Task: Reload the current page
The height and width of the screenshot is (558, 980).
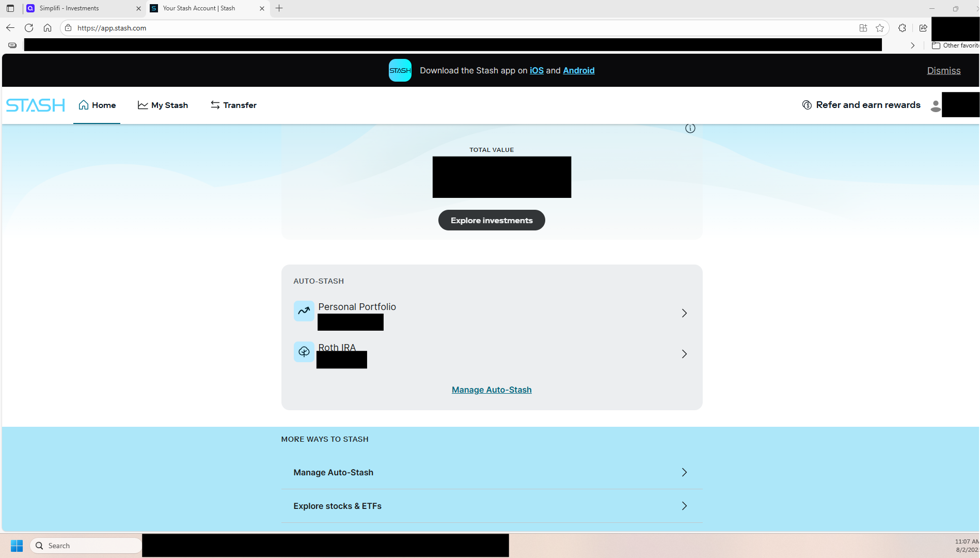Action: [29, 28]
